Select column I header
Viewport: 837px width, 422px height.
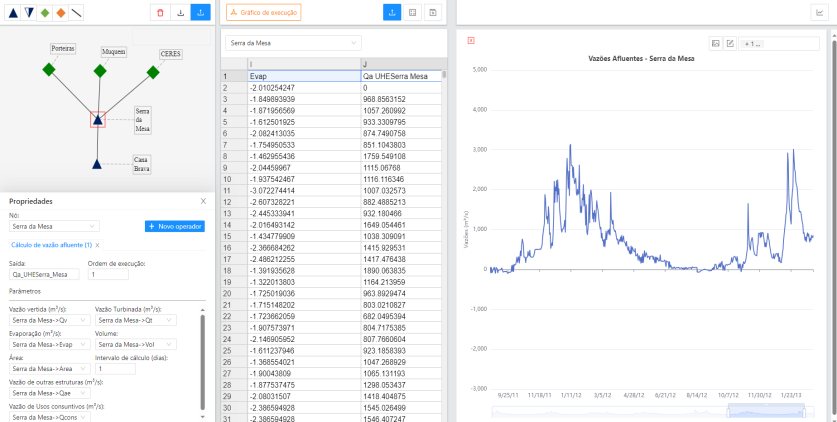coord(304,64)
